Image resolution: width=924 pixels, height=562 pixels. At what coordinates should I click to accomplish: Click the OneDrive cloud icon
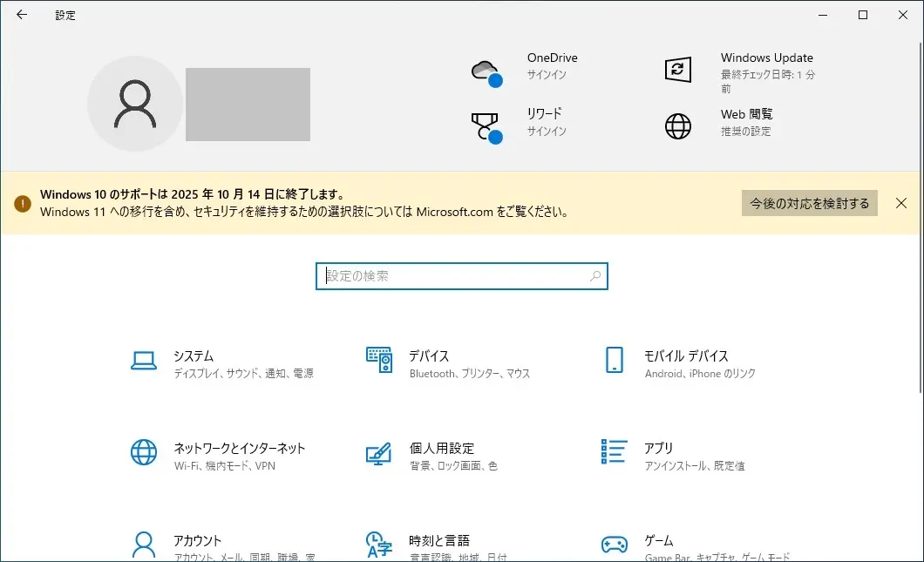(486, 74)
